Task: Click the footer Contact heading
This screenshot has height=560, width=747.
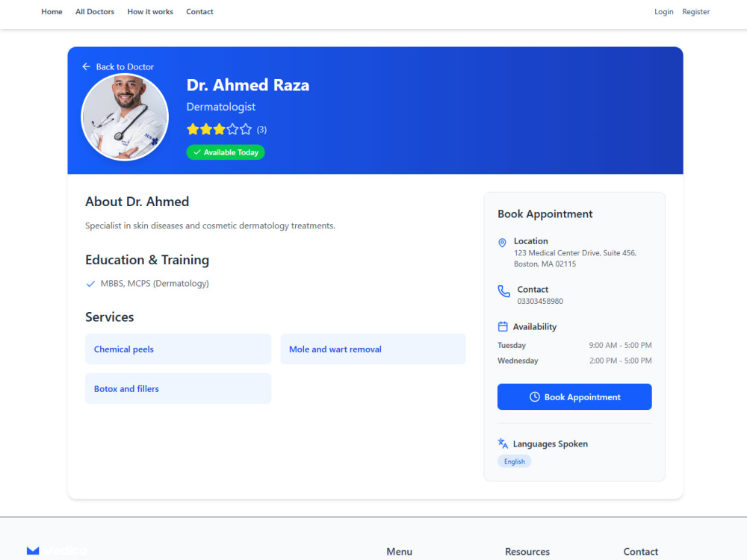Action: click(640, 552)
